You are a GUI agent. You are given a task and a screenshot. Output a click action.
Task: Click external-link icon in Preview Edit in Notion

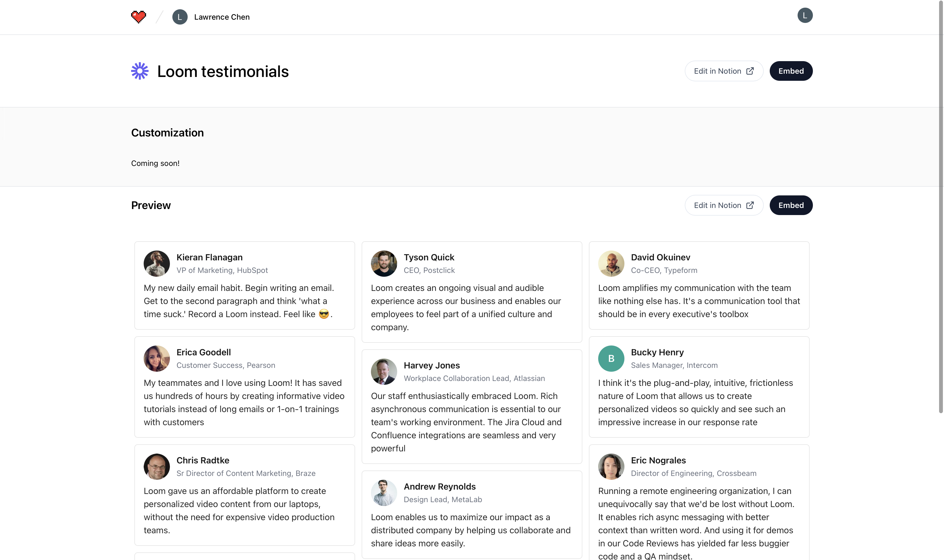750,205
